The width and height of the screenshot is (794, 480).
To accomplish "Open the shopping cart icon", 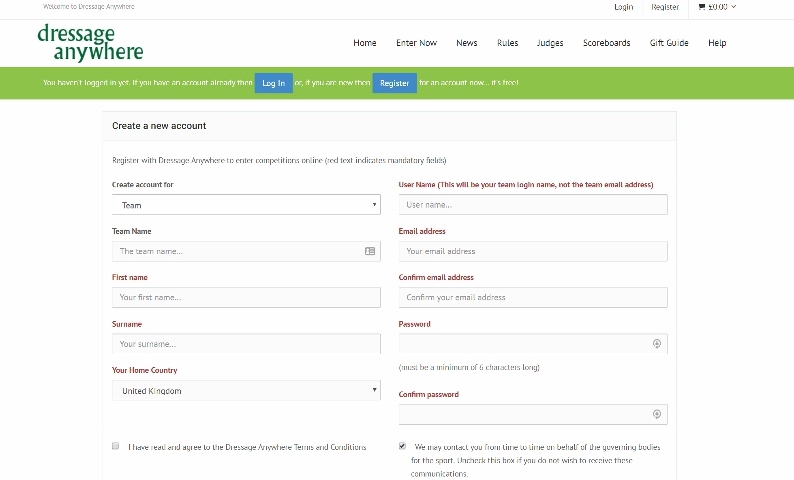I will point(701,7).
